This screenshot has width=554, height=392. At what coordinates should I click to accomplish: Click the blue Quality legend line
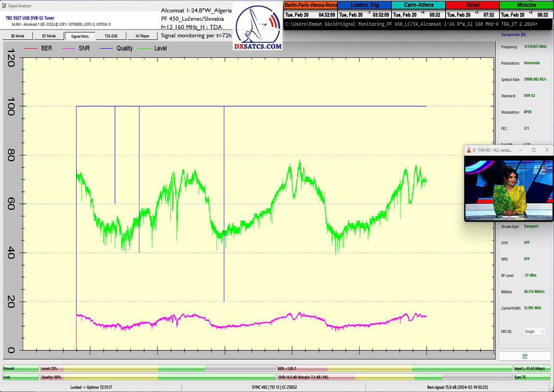(x=107, y=48)
